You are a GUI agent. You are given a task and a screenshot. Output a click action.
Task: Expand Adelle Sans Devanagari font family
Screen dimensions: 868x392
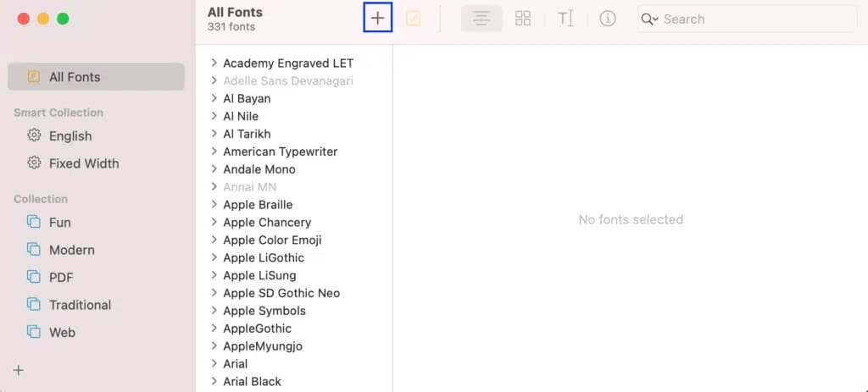point(214,80)
